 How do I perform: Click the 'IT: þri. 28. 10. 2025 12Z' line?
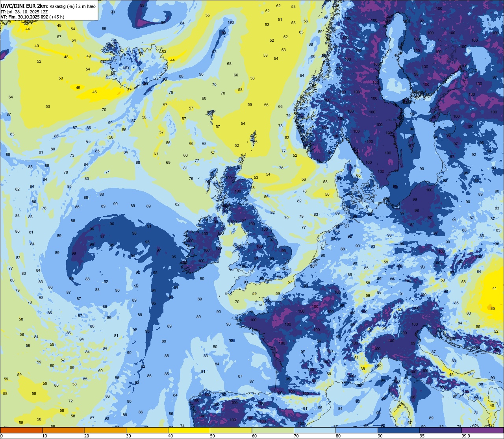[x=24, y=11]
